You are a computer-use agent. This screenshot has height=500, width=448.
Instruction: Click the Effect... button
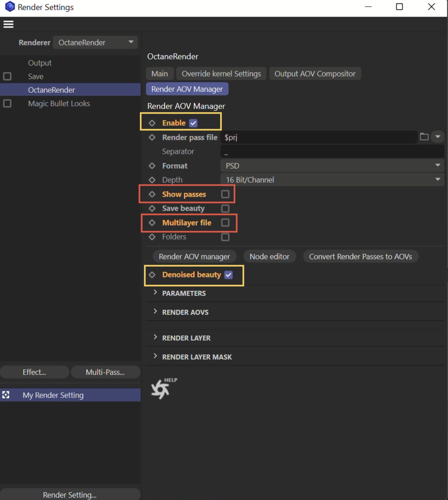coord(34,372)
